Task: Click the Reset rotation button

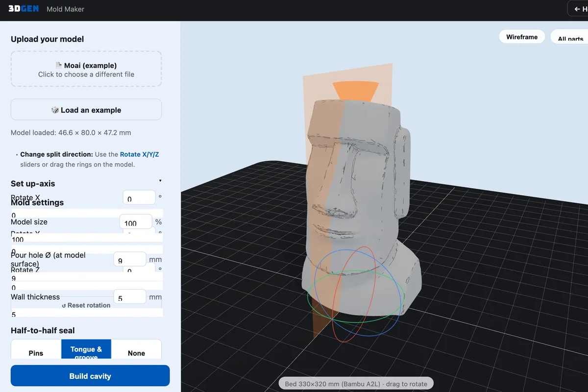Action: [x=86, y=305]
